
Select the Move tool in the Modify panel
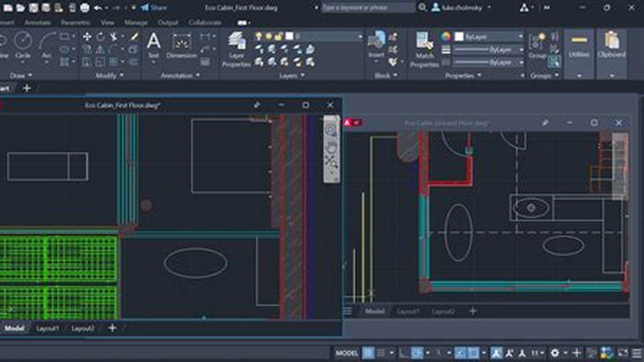(x=87, y=36)
